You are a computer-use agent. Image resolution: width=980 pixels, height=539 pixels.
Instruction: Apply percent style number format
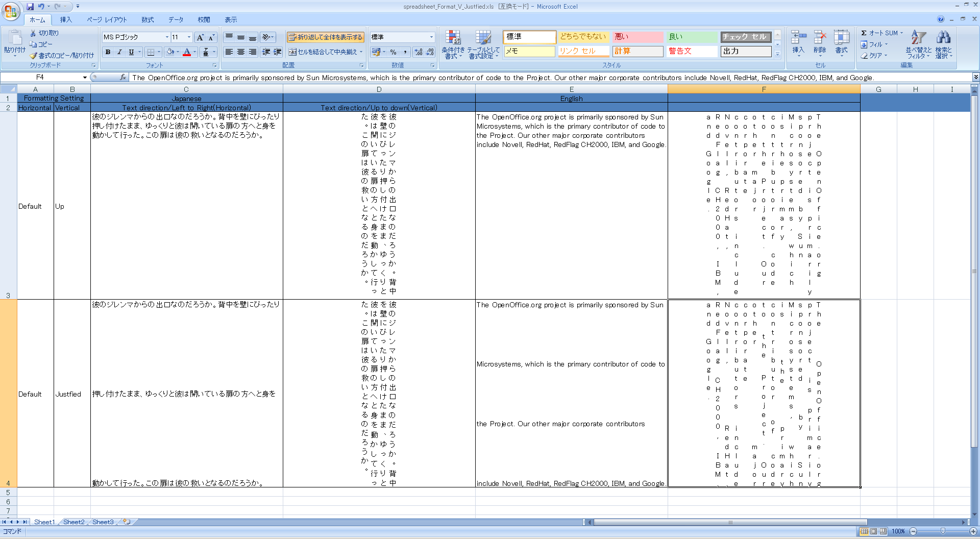tap(393, 52)
